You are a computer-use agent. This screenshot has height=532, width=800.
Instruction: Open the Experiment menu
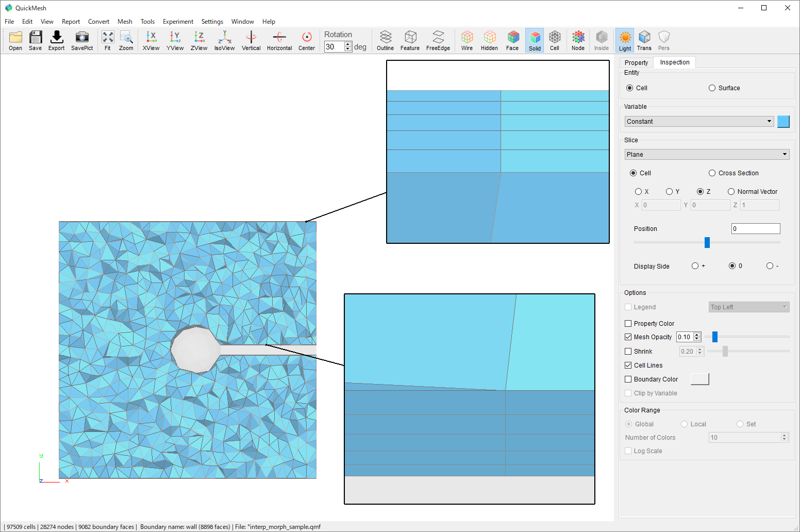pos(178,21)
